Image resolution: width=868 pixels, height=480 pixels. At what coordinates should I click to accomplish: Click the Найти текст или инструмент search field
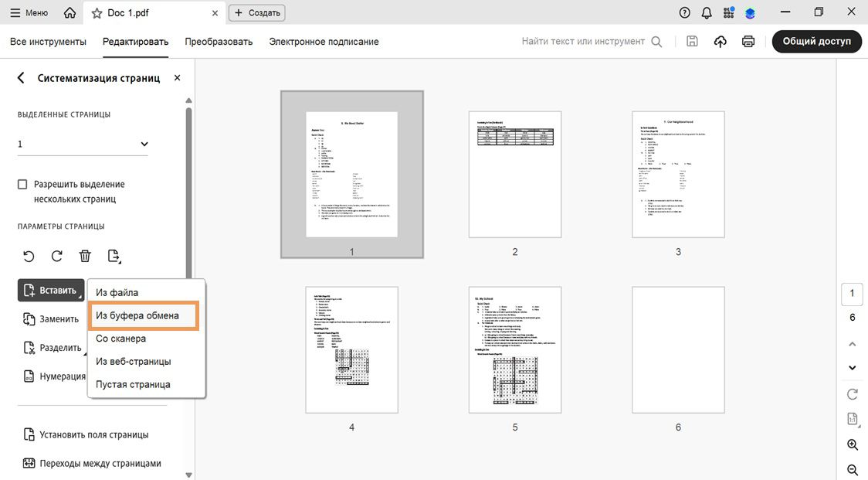point(583,41)
